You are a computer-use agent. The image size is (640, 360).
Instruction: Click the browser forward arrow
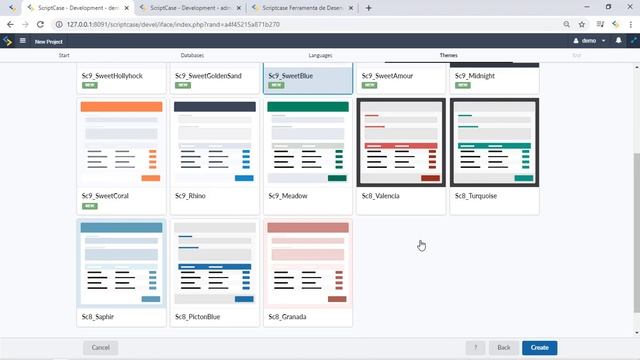[x=25, y=24]
